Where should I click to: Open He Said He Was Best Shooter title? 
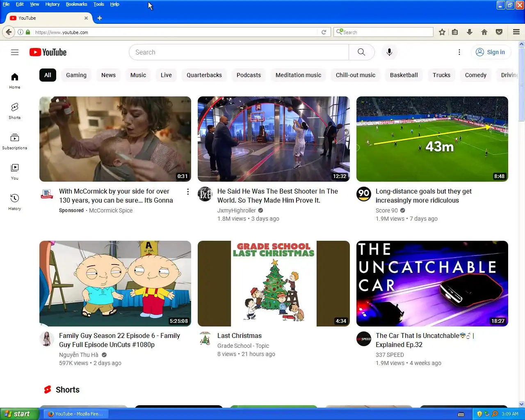tap(278, 196)
